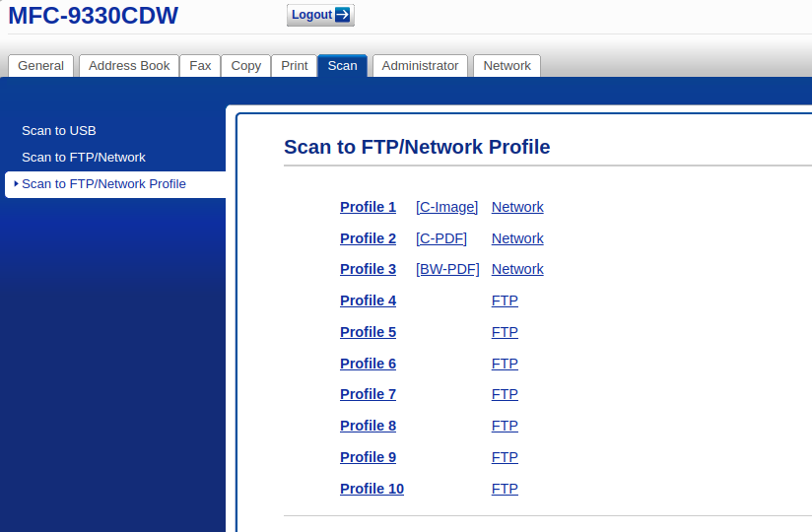This screenshot has height=532, width=812.
Task: Click Network link for Profile 3
Action: 517,269
